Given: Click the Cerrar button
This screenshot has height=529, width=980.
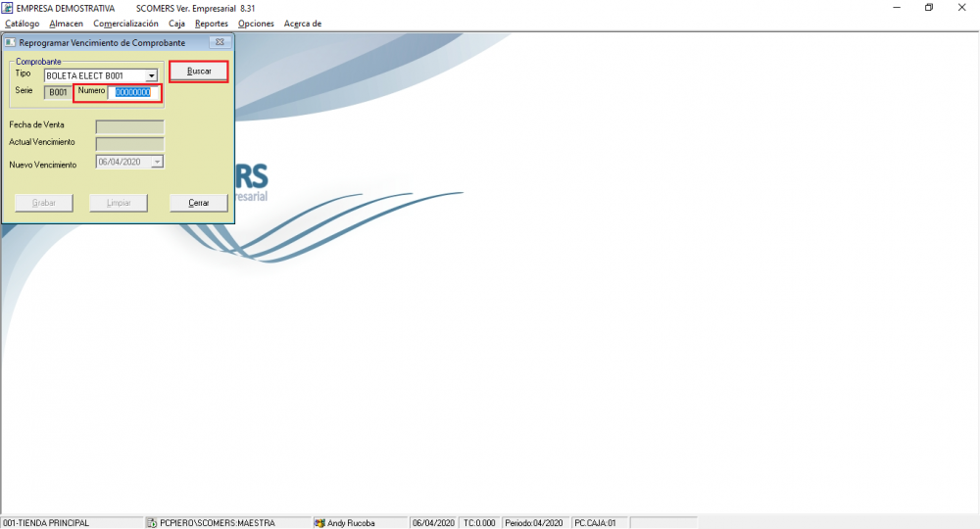Looking at the screenshot, I should pos(199,203).
